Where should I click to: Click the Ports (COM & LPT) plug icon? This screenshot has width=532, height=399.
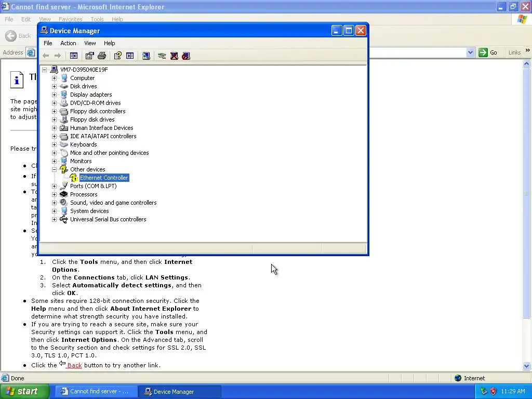tap(64, 186)
